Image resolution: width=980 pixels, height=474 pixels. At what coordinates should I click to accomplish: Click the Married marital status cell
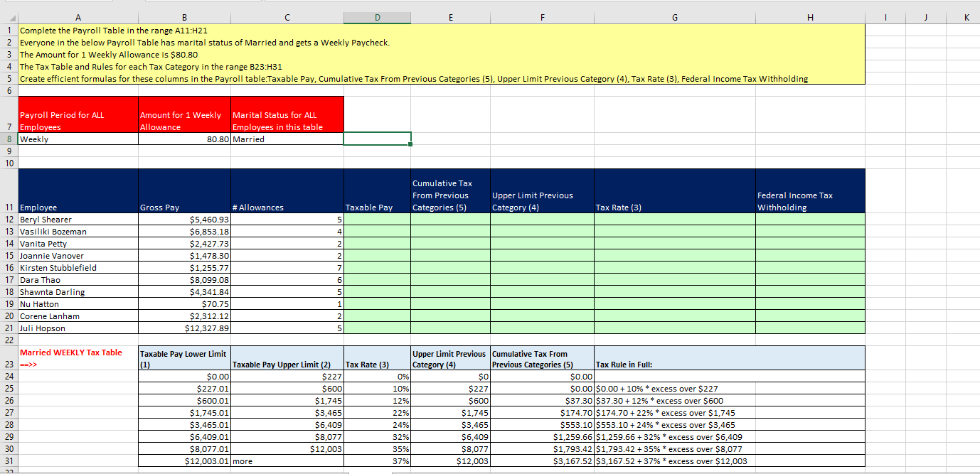[x=287, y=139]
